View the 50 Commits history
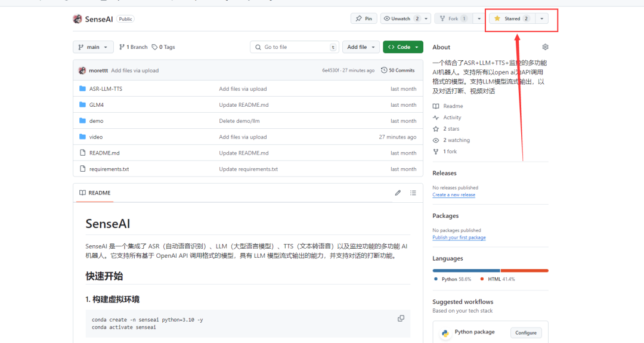Image resolution: width=644 pixels, height=343 pixels. (398, 70)
